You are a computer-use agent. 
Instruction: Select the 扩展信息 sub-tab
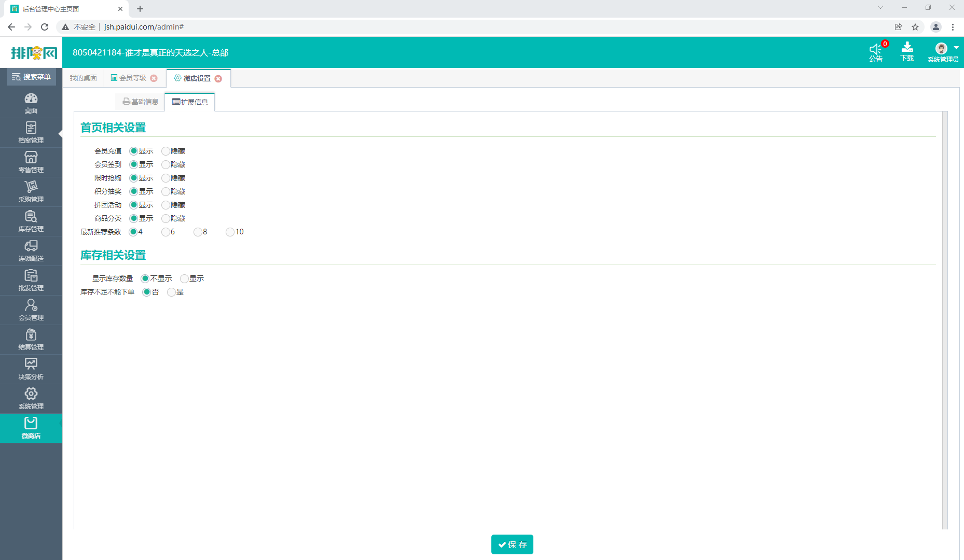pos(190,102)
